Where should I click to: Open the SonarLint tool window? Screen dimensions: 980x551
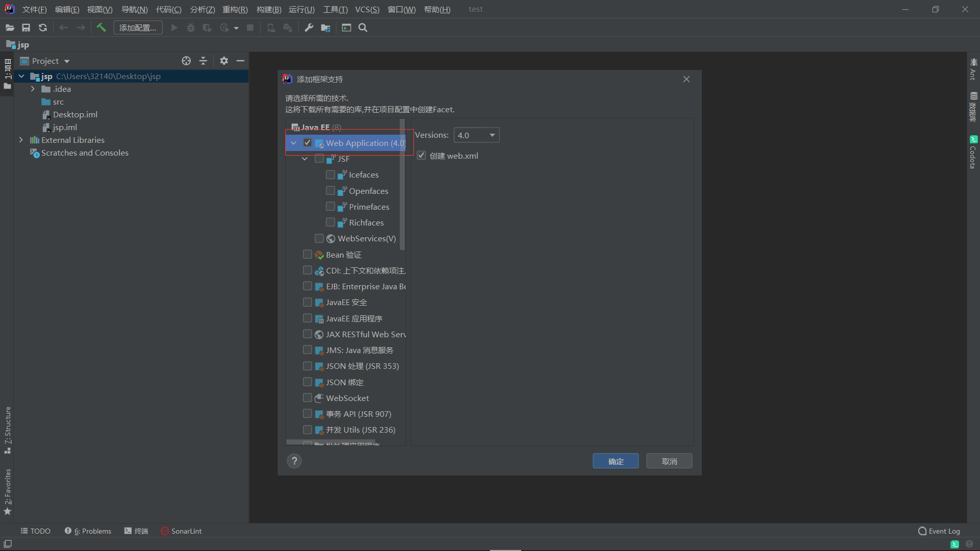[x=181, y=531]
